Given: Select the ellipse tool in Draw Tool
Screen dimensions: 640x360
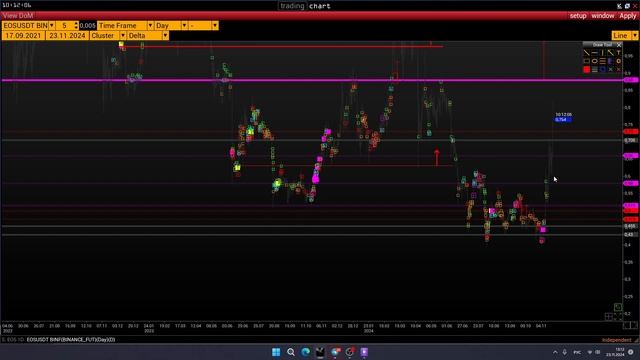Looking at the screenshot, I should coord(595,61).
